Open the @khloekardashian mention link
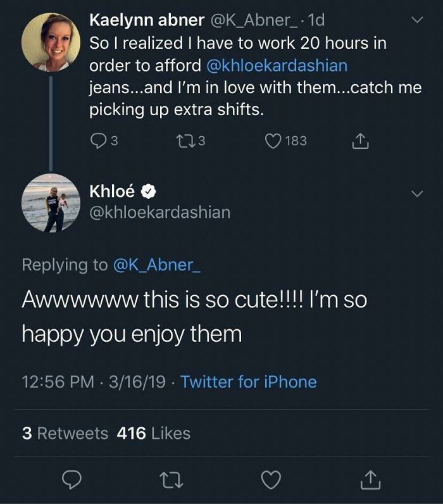The image size is (443, 504). click(x=277, y=65)
